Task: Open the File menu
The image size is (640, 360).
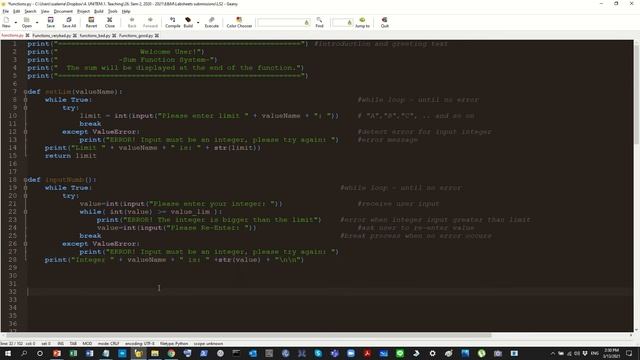Action: (x=6, y=11)
